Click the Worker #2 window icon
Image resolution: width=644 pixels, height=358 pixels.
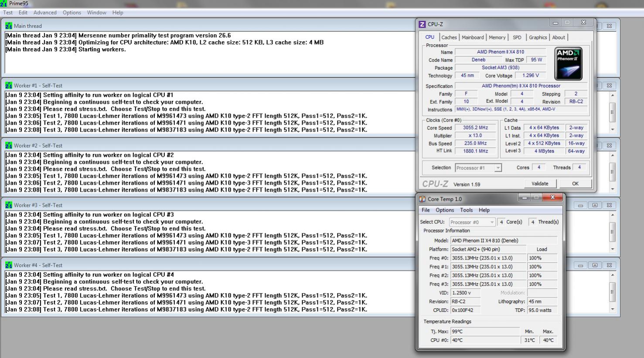[x=9, y=145]
